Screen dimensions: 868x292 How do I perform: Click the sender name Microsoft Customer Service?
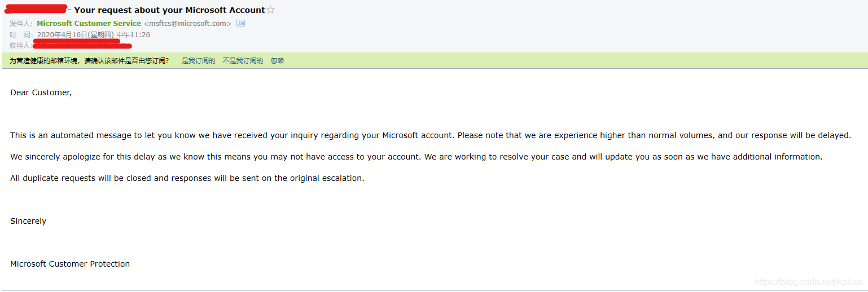click(89, 23)
